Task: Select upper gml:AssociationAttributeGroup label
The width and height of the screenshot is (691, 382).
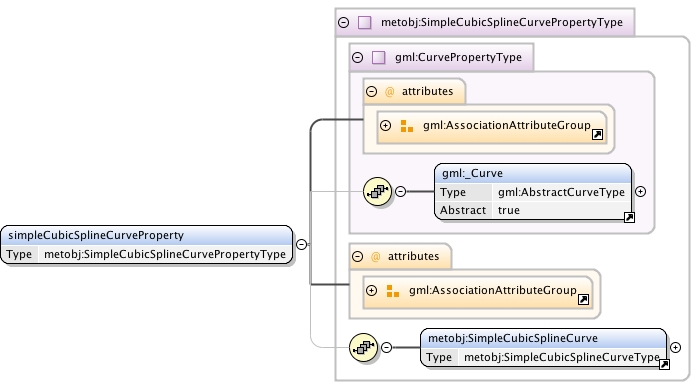Action: (507, 125)
